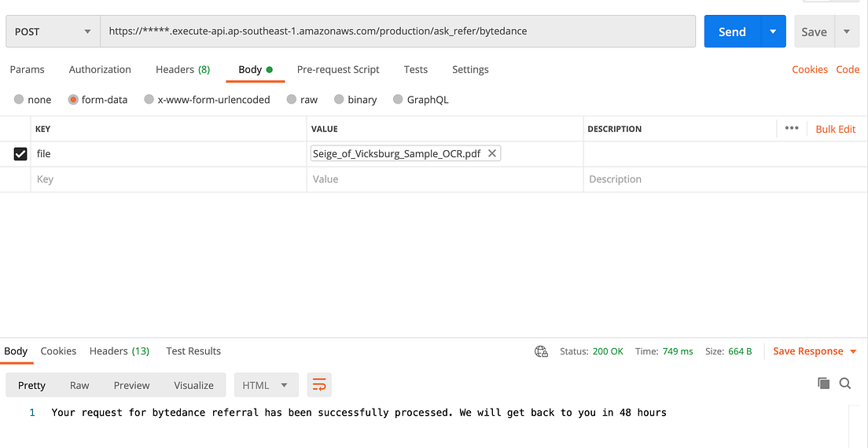Open the HTML format dropdown
868x448 pixels.
(267, 385)
